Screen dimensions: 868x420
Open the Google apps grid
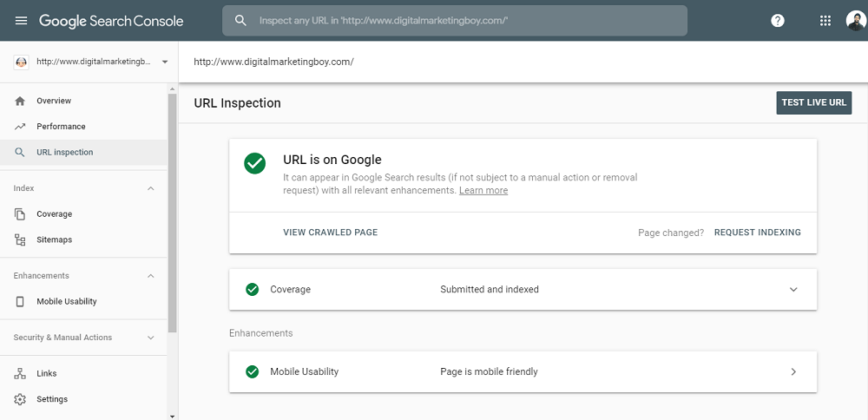tap(825, 21)
